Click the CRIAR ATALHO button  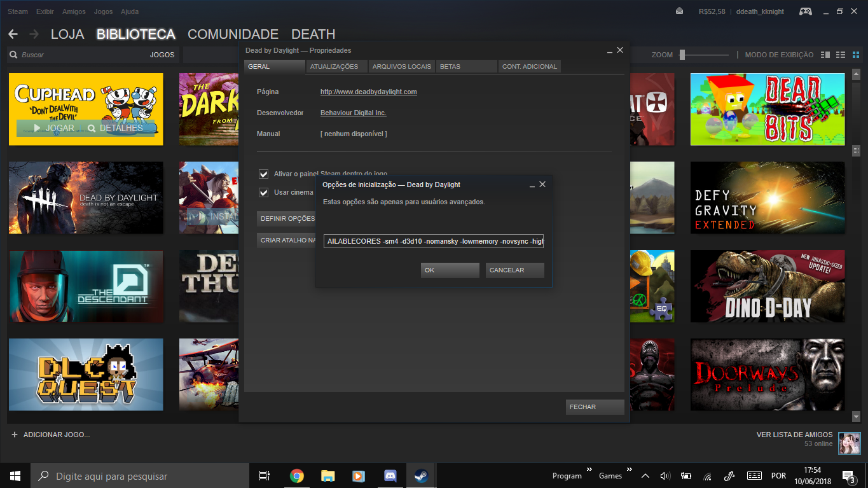[287, 241]
